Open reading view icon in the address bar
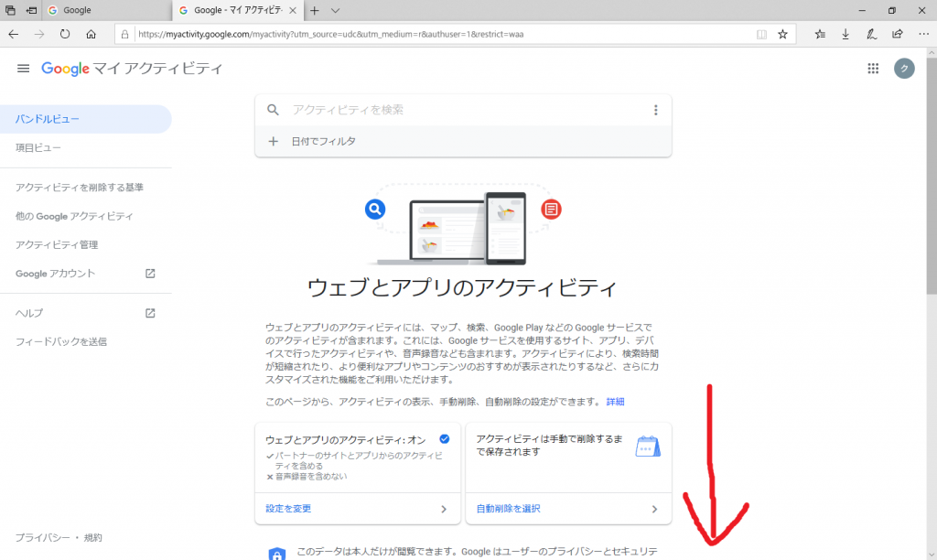 [x=761, y=35]
